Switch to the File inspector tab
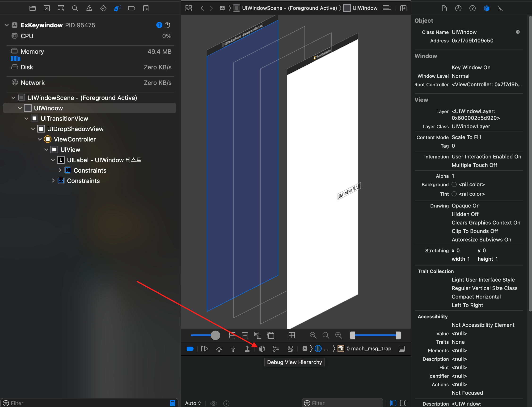 [x=444, y=8]
